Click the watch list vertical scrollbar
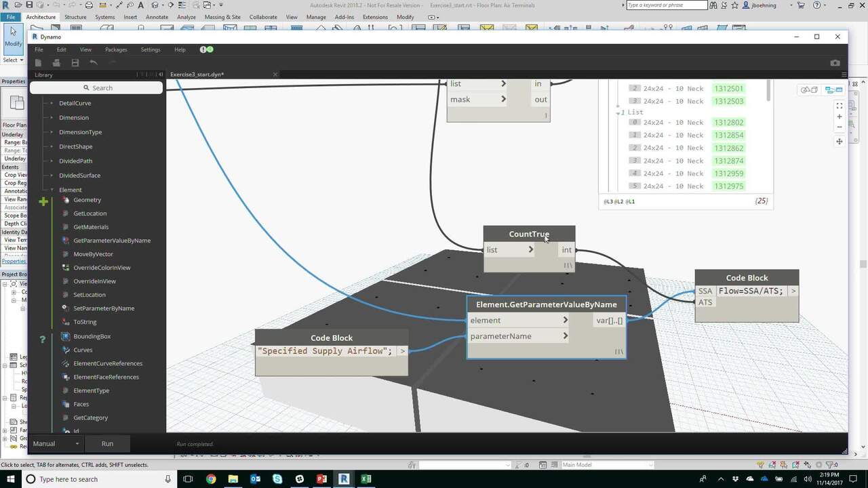Viewport: 868px width, 488px height. click(x=768, y=91)
